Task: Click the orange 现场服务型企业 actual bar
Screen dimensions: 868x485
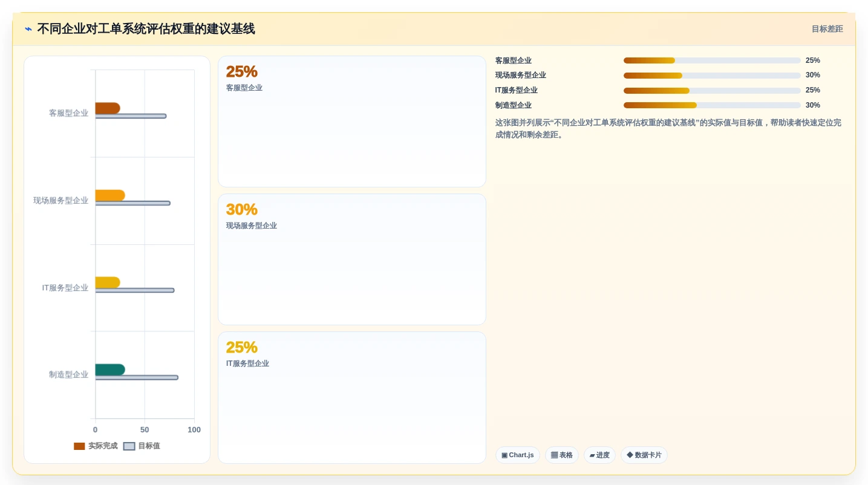Action: (110, 195)
